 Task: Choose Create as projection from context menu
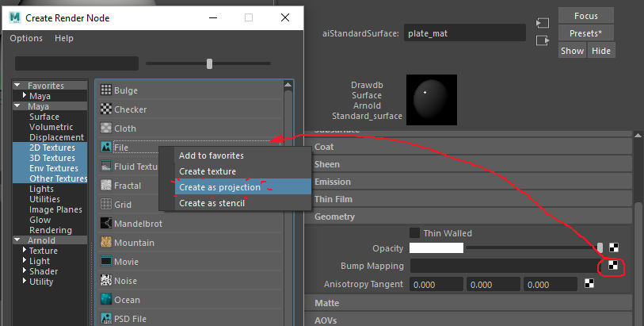[219, 187]
